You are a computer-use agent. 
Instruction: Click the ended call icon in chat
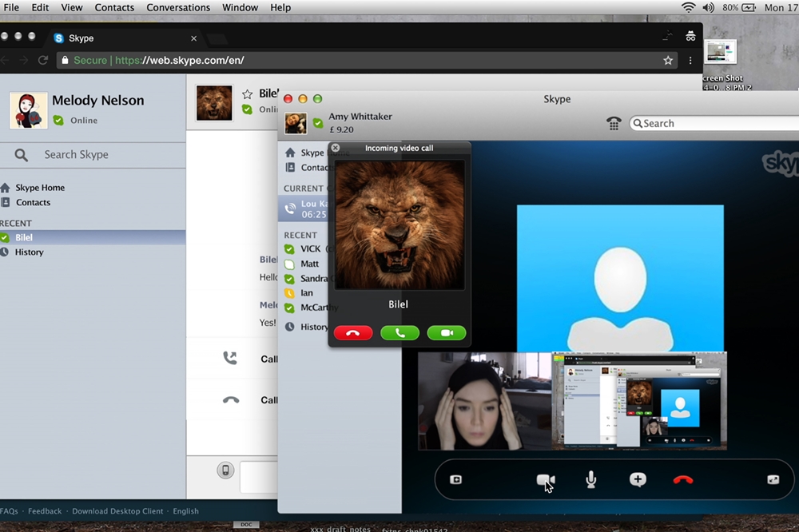tap(231, 400)
